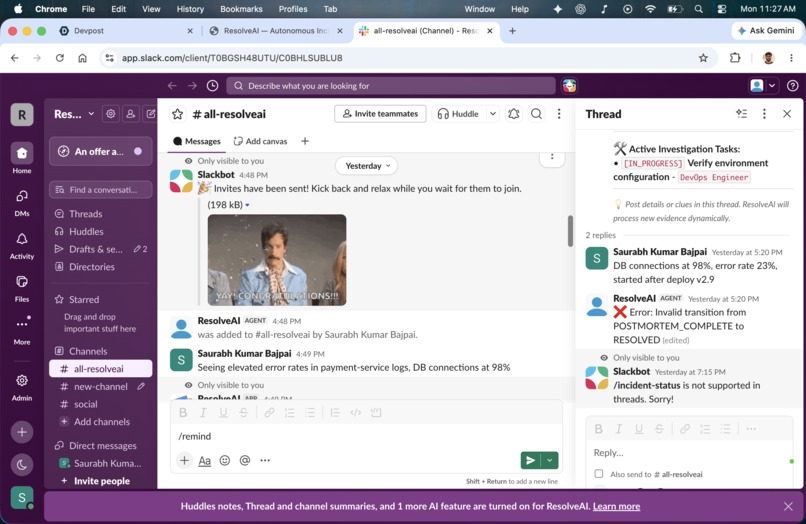Click the plus attach icon in composer
The height and width of the screenshot is (524, 806).
pyautogui.click(x=184, y=460)
